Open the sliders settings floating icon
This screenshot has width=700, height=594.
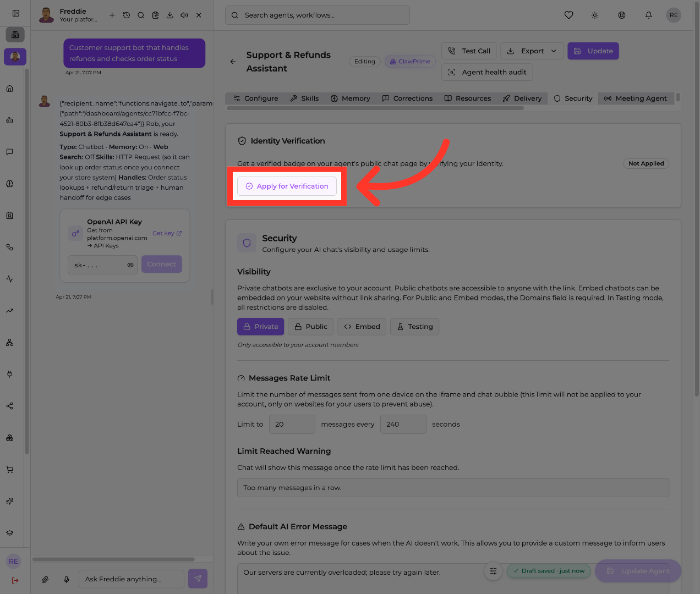493,571
